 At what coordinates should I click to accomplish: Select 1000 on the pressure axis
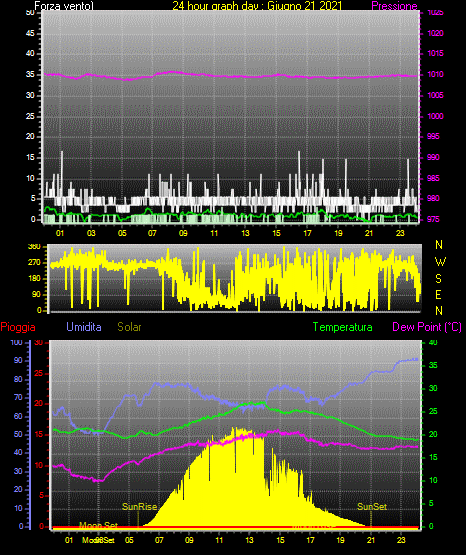(436, 116)
